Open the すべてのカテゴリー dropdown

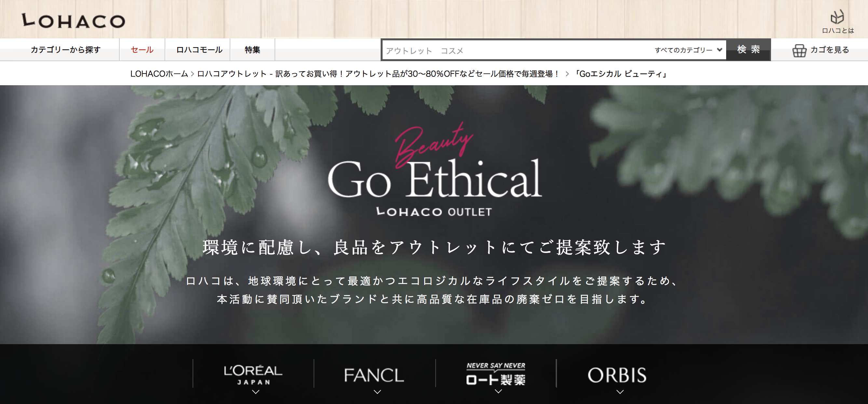[688, 50]
